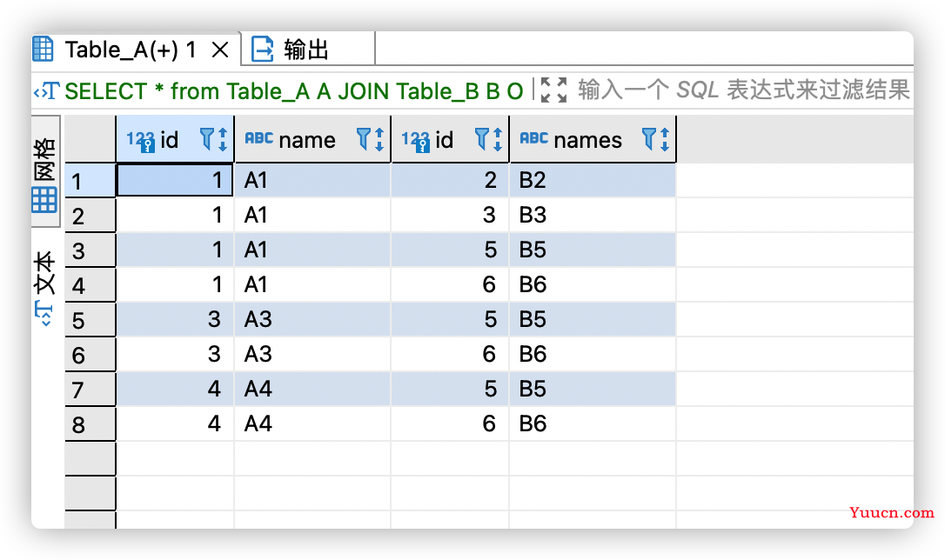Select first id cell 4 in row 7

coord(175,389)
